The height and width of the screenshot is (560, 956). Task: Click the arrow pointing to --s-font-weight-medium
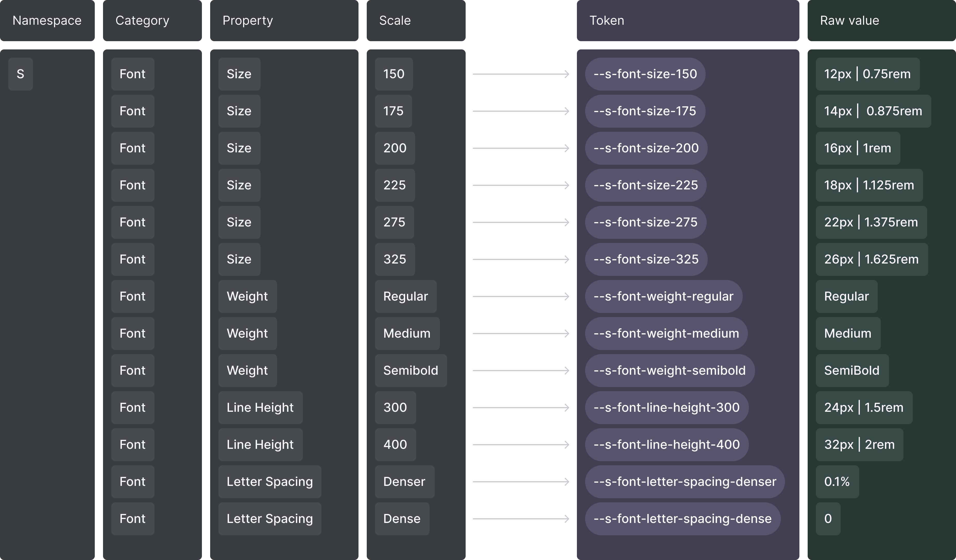click(x=521, y=334)
